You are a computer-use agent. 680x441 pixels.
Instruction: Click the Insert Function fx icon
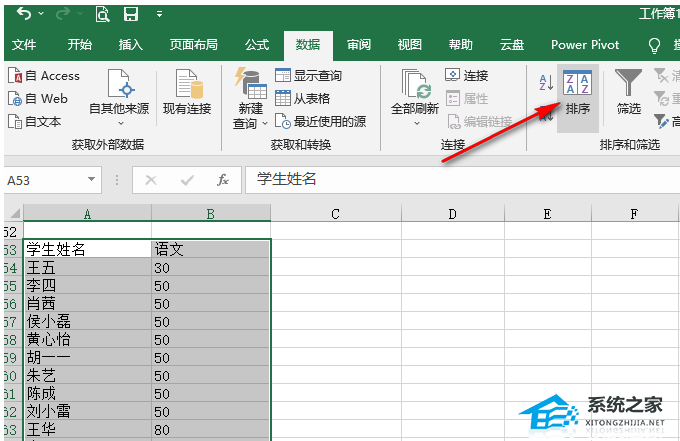223,180
